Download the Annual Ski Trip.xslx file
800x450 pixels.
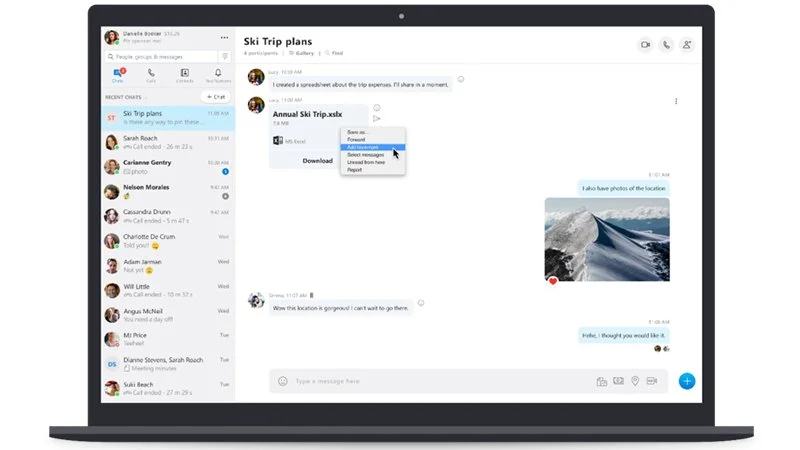317,161
